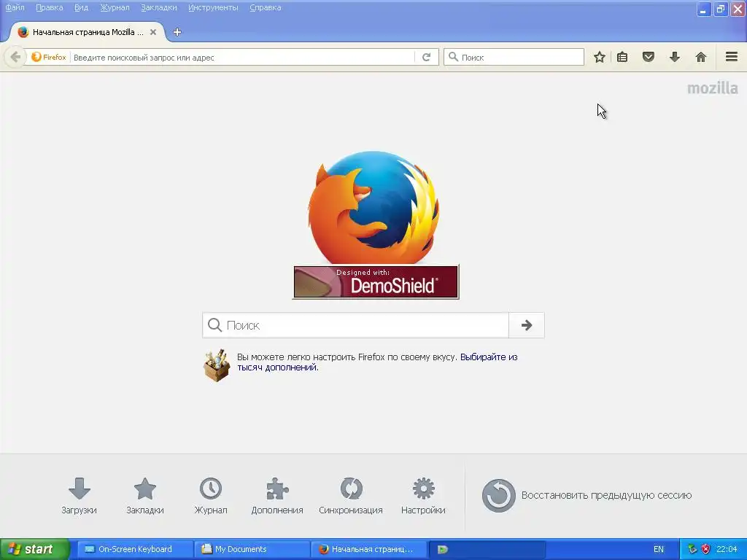747x560 pixels.
Task: Click the 22:04 clock in system tray
Action: point(727,549)
